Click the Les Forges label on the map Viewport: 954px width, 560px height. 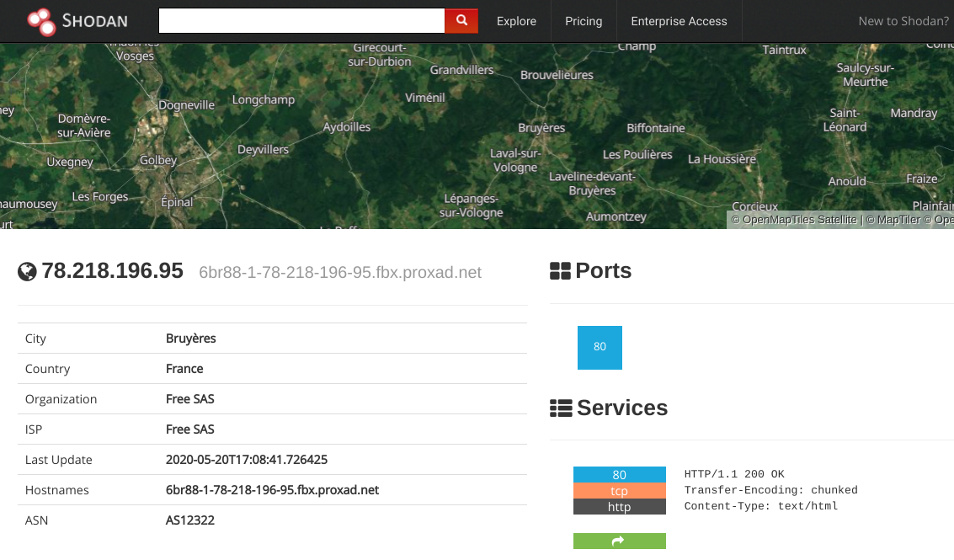coord(100,196)
